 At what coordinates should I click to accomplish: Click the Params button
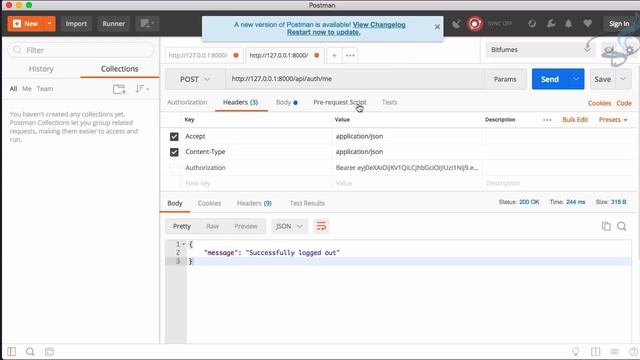click(505, 79)
